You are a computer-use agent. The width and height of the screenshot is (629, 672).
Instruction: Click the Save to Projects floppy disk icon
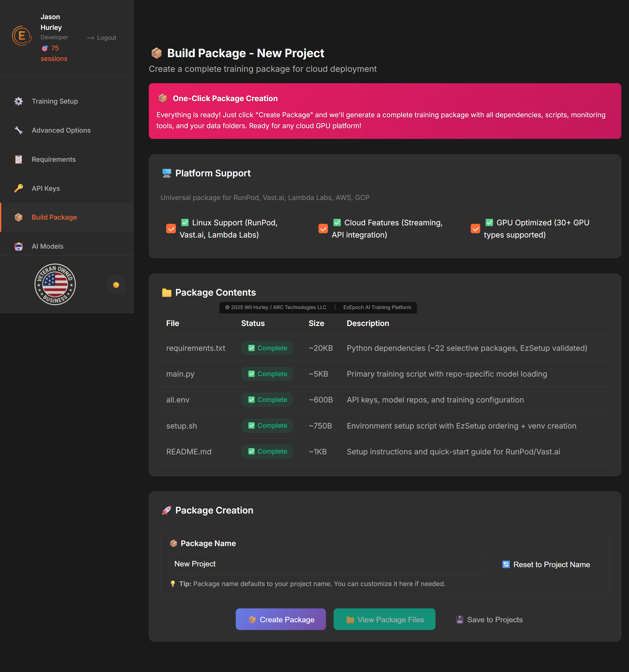[x=460, y=619]
